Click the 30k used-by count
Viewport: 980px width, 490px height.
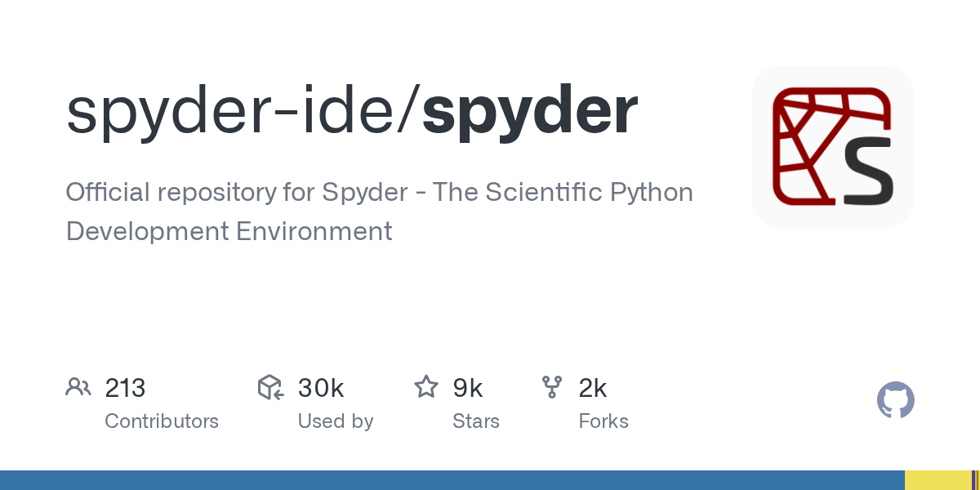coord(321,388)
